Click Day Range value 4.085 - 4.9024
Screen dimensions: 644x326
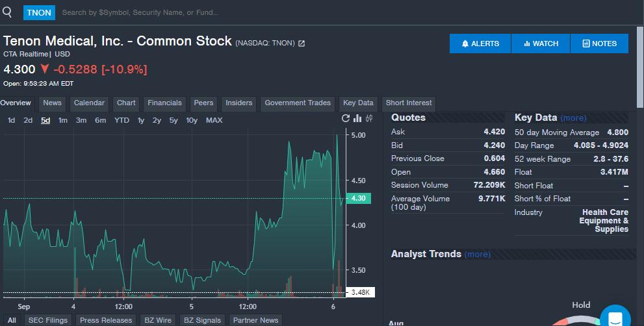[x=601, y=145]
